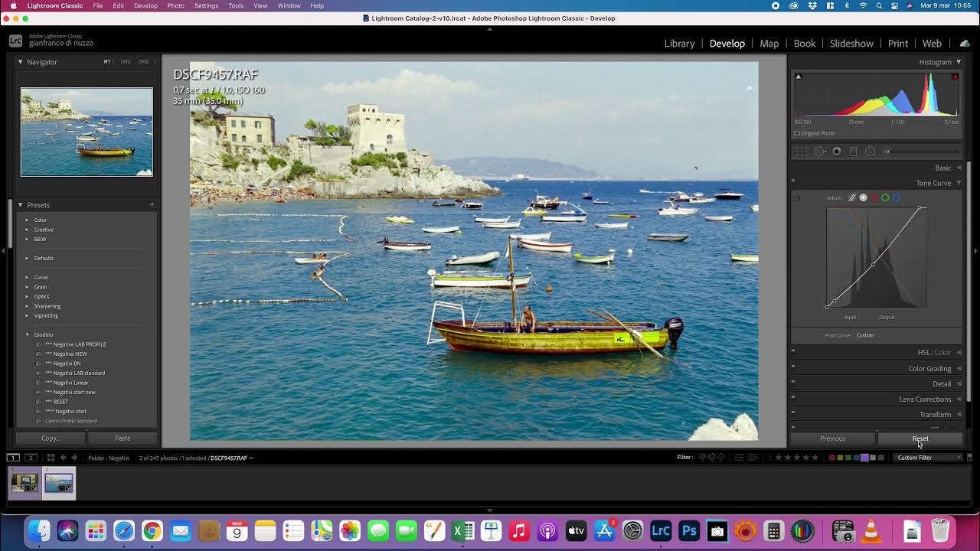The width and height of the screenshot is (980, 551).
Task: Switch to the Slideshow module
Action: [x=851, y=44]
